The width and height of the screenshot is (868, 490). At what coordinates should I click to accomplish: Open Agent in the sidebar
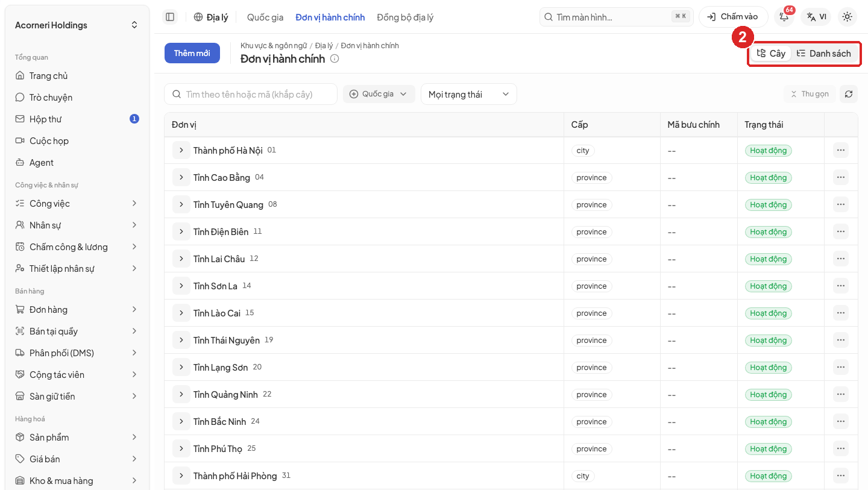(77, 163)
